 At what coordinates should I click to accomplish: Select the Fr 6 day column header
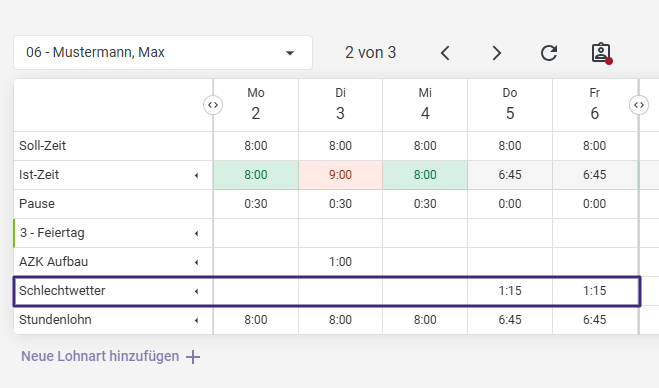coord(594,105)
